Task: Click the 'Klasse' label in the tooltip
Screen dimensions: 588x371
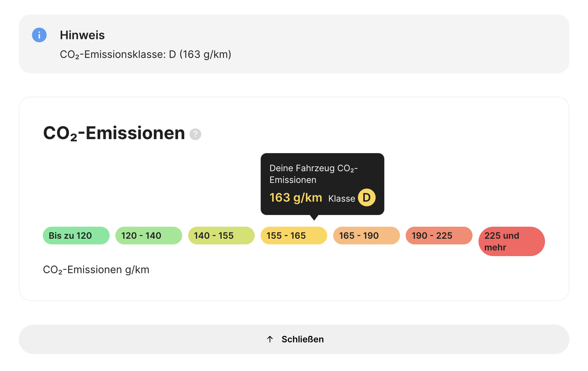Action: coord(342,199)
